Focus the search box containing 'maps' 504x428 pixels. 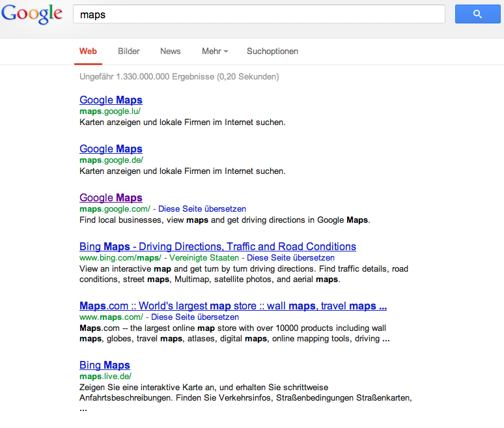259,14
